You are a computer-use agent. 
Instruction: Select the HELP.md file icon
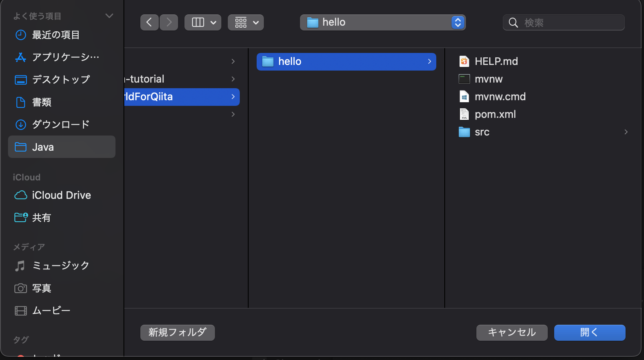464,61
